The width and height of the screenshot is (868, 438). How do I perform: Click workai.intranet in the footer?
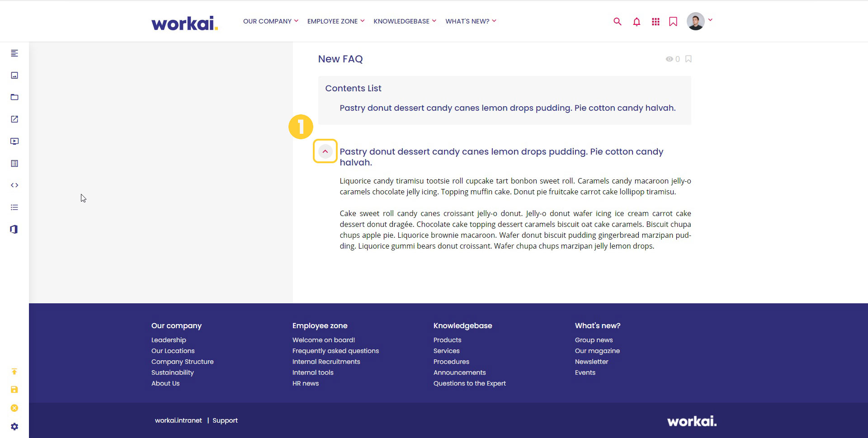[x=179, y=420]
